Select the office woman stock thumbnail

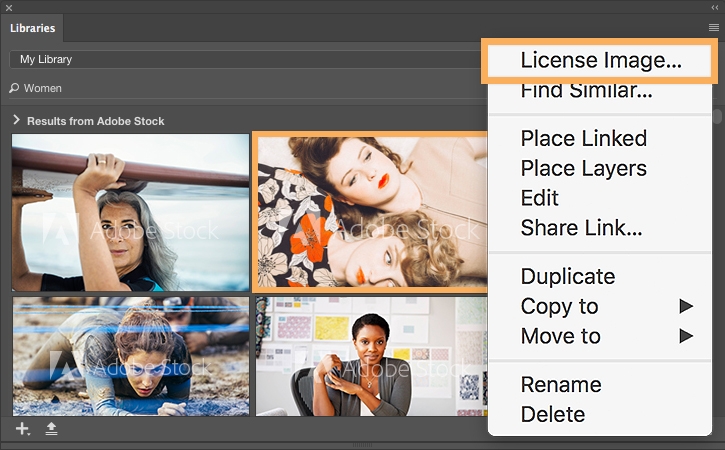tap(371, 357)
